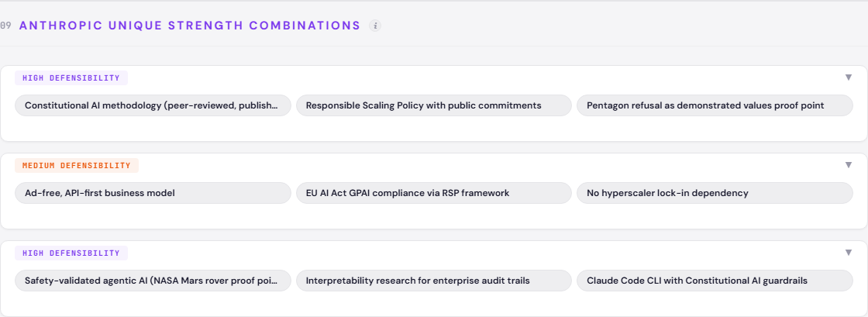The height and width of the screenshot is (317, 868).
Task: Select the Safety-validated agentic AI chip
Action: 153,281
